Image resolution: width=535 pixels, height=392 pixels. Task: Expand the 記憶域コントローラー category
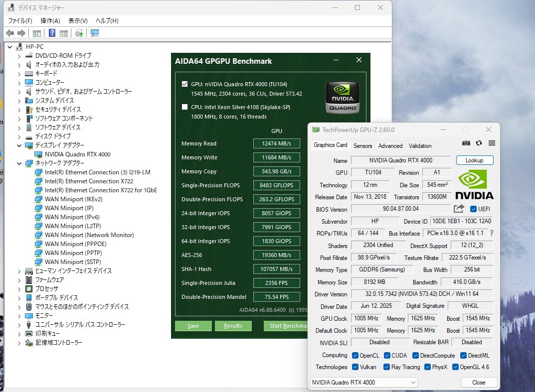tap(19, 343)
